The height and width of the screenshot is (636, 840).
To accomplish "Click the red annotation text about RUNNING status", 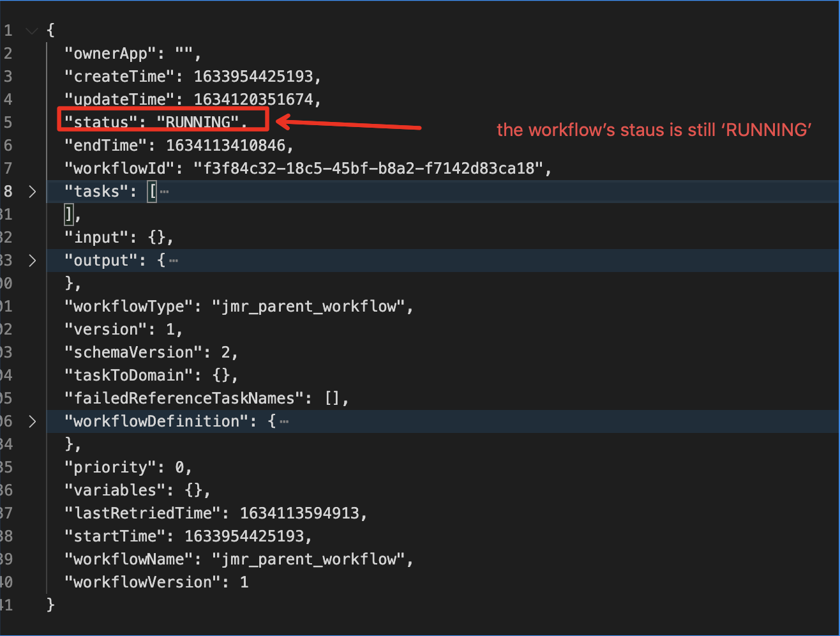I will pos(654,130).
